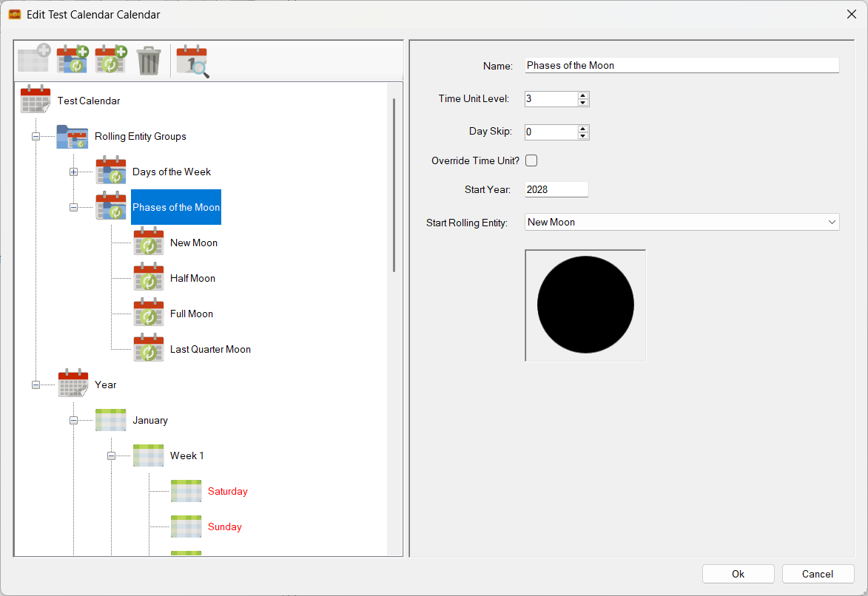
Task: Enable the Override Time Unit checkbox
Action: click(x=531, y=160)
